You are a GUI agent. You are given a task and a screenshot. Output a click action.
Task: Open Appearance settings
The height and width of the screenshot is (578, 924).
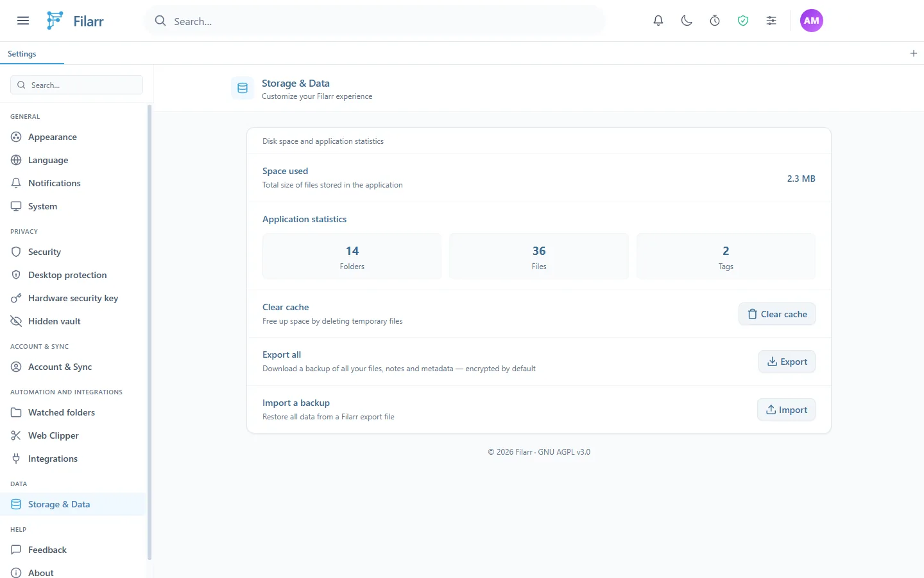point(73,137)
